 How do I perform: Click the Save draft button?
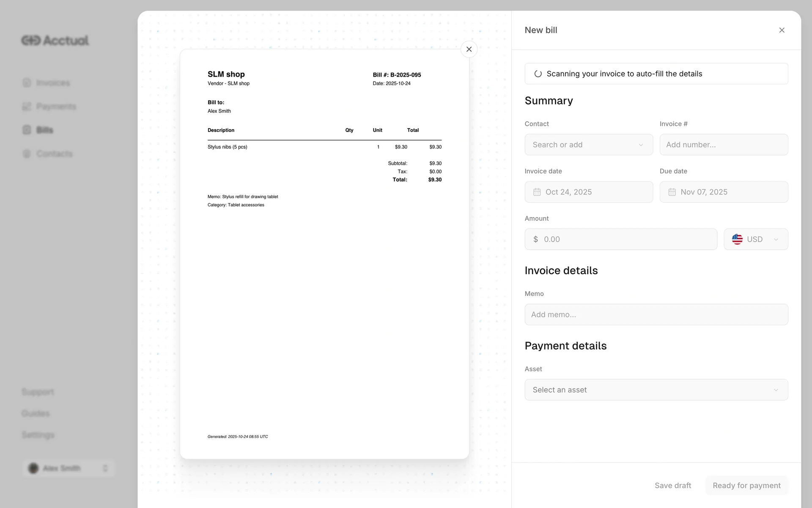pos(672,486)
